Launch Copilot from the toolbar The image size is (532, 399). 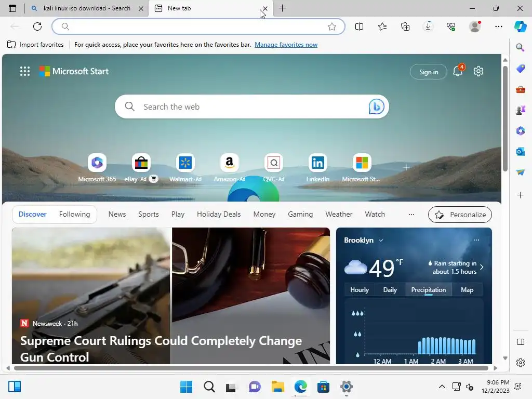(x=520, y=26)
